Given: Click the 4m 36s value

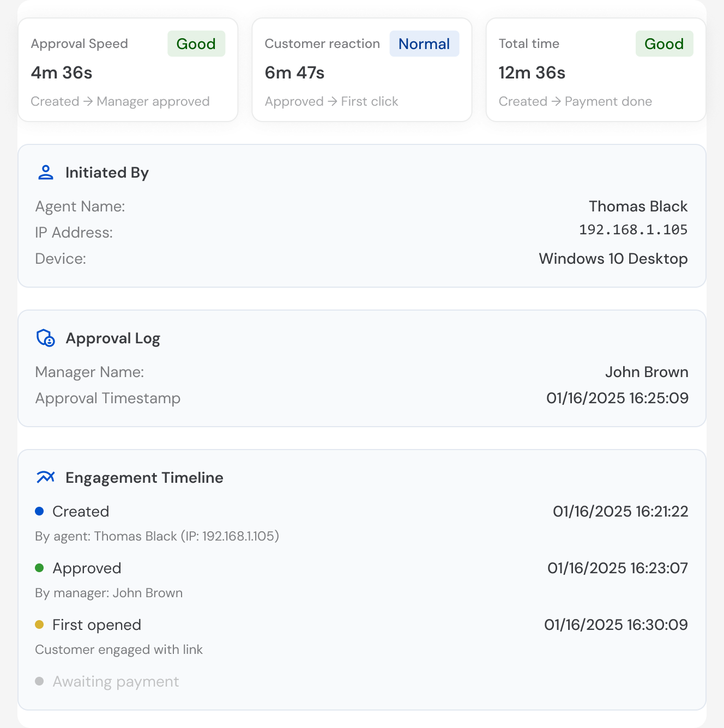Looking at the screenshot, I should click(x=62, y=72).
